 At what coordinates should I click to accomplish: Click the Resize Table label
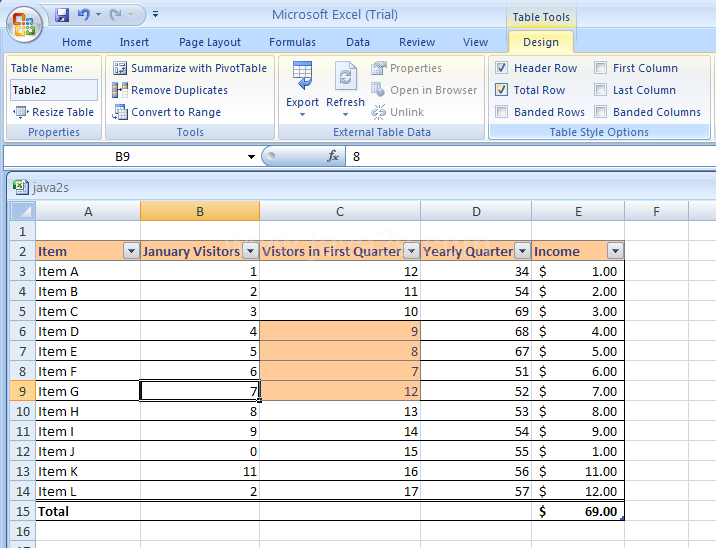tap(63, 112)
